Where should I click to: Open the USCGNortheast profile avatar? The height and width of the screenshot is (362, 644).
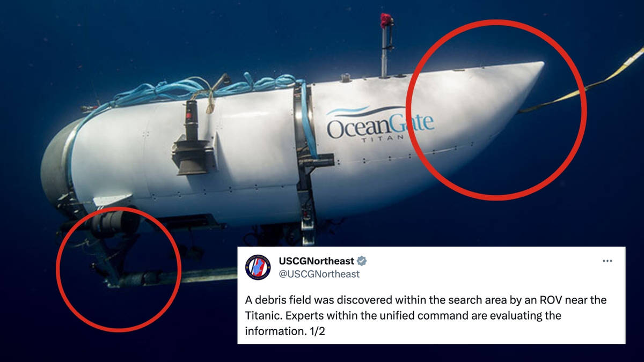tap(258, 267)
